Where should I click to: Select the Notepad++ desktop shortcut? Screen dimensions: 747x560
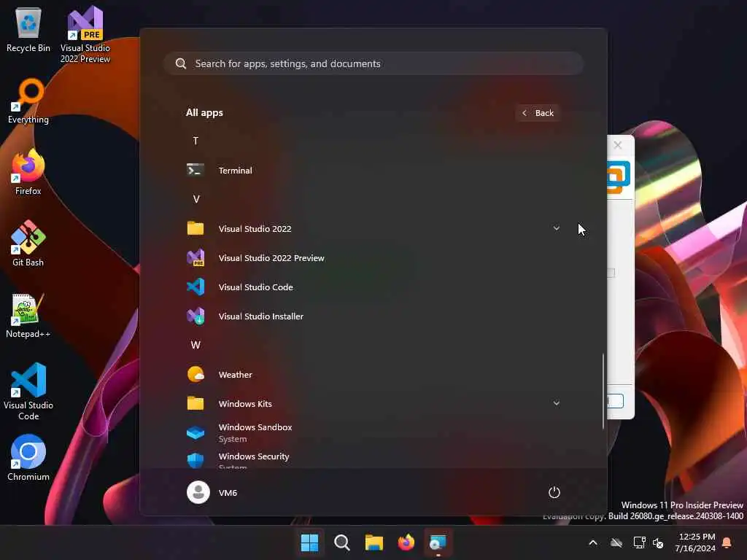pyautogui.click(x=28, y=315)
